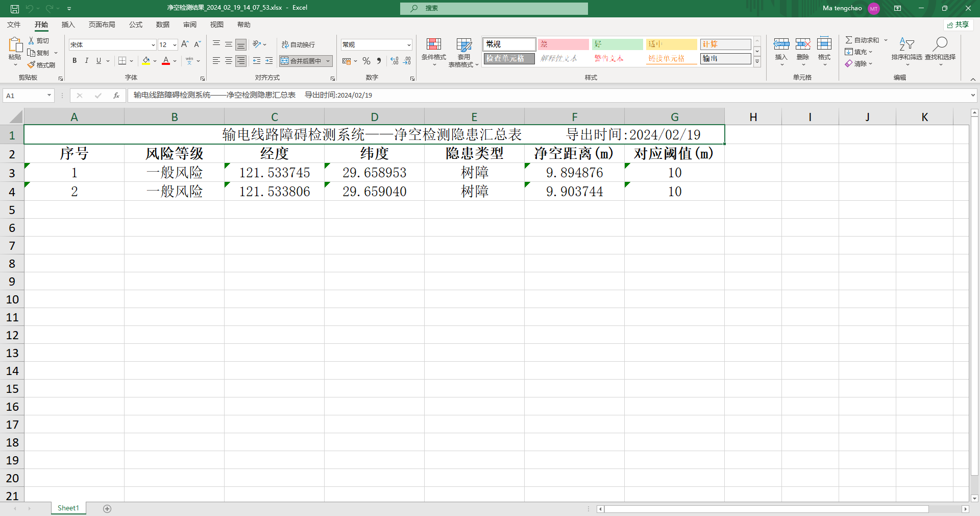Decrease font size with the smaller A icon
Image resolution: width=980 pixels, height=516 pixels.
pos(197,44)
